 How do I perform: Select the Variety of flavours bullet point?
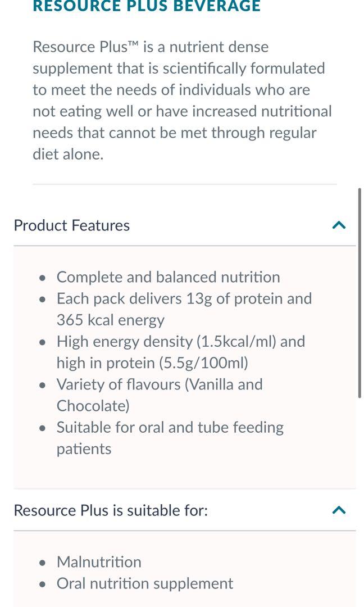pos(159,384)
